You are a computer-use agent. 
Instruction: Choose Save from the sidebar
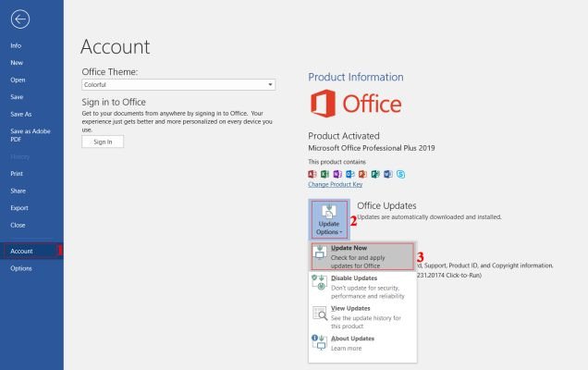tap(17, 97)
